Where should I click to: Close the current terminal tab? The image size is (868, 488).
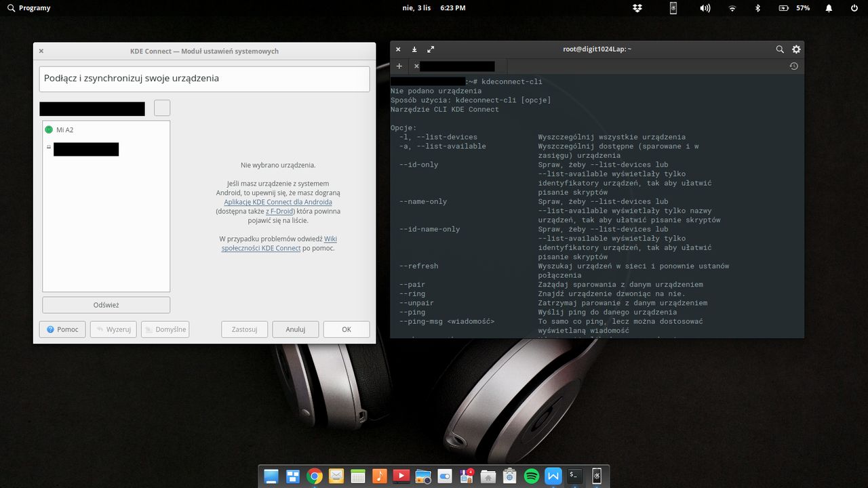click(x=416, y=66)
